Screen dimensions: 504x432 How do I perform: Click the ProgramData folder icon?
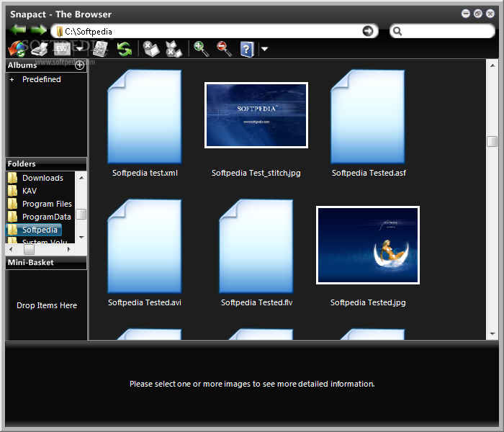[12, 217]
